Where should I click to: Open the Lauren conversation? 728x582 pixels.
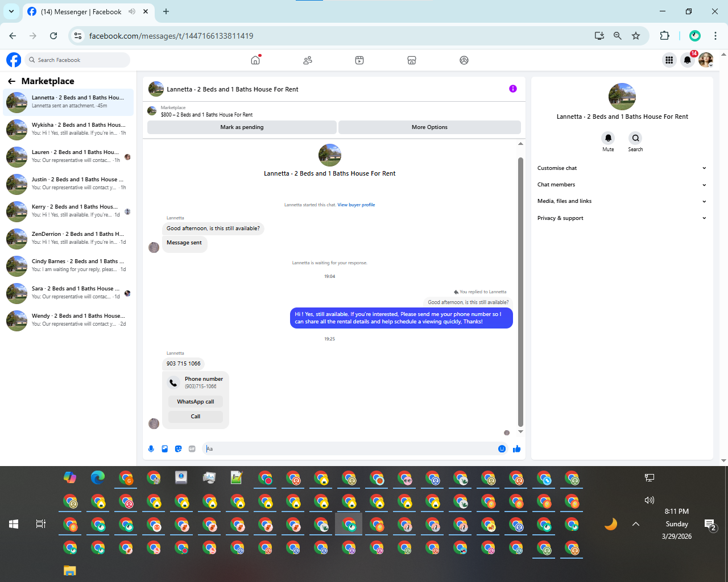68,156
